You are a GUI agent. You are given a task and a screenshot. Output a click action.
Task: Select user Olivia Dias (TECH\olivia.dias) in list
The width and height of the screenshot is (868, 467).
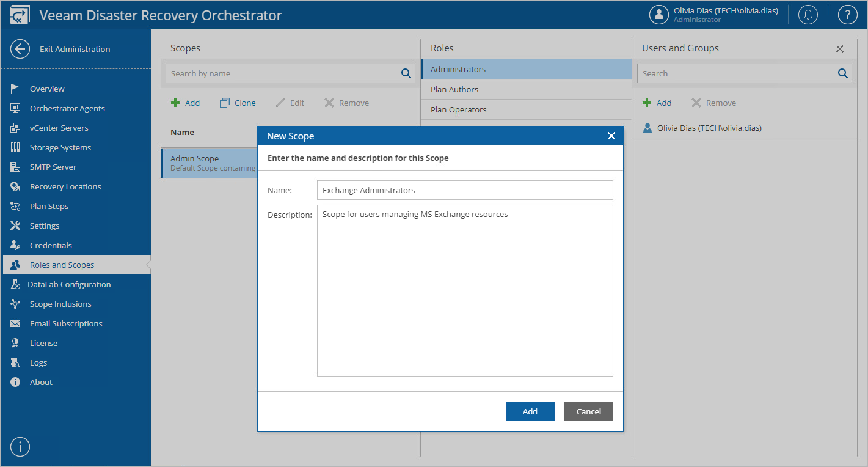pyautogui.click(x=745, y=128)
